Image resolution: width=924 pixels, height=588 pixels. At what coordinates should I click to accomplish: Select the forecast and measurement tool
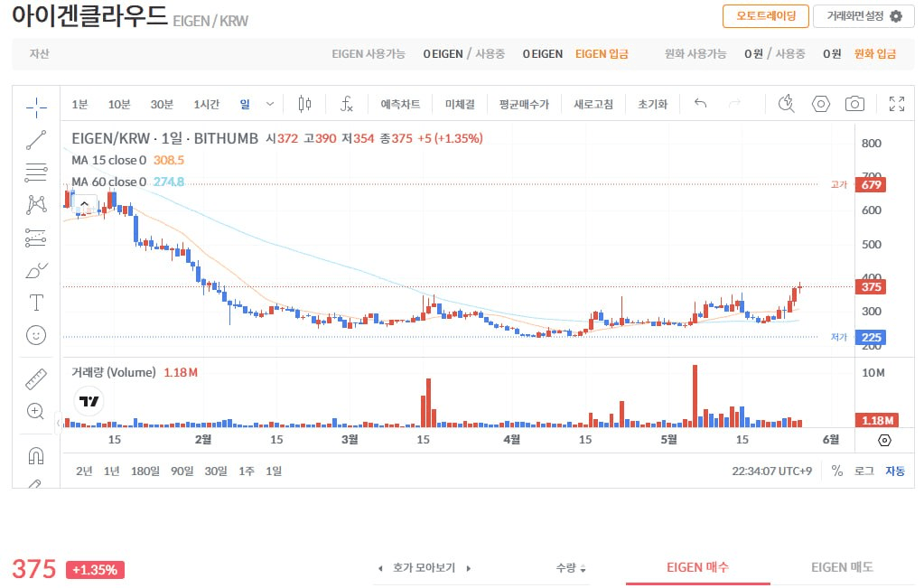click(x=36, y=238)
